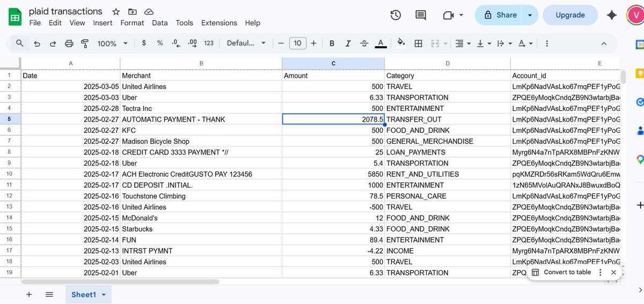Click the Share button
Image resolution: width=644 pixels, height=304 pixels.
tap(499, 15)
